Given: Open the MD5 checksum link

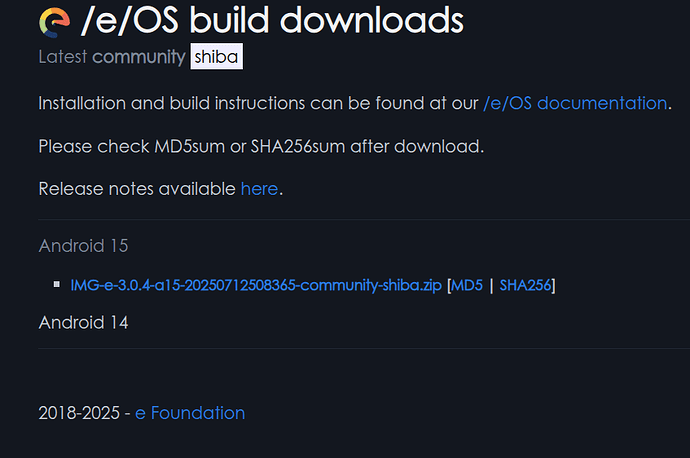Looking at the screenshot, I should point(467,286).
